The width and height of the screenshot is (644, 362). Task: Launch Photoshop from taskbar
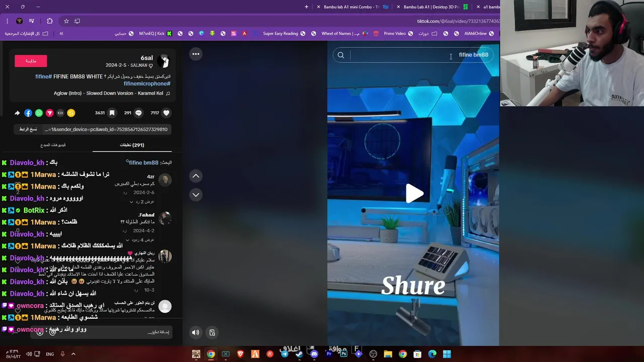(x=344, y=354)
